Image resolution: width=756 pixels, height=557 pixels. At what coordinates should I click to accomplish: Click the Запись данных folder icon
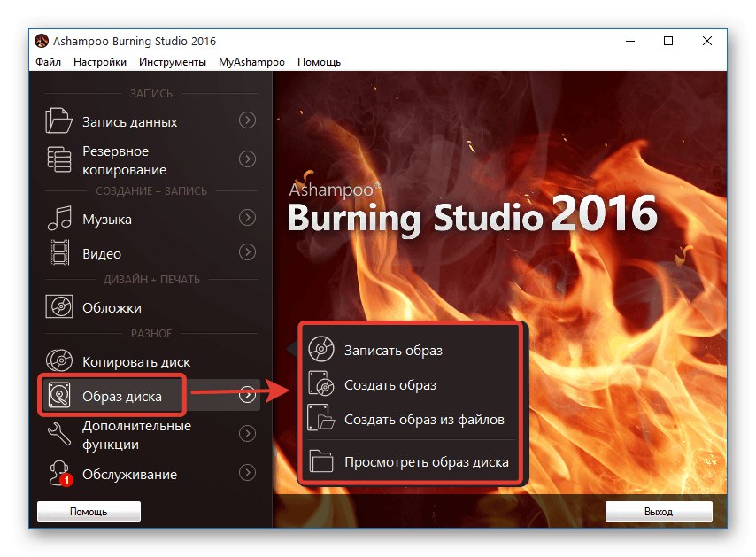click(58, 120)
